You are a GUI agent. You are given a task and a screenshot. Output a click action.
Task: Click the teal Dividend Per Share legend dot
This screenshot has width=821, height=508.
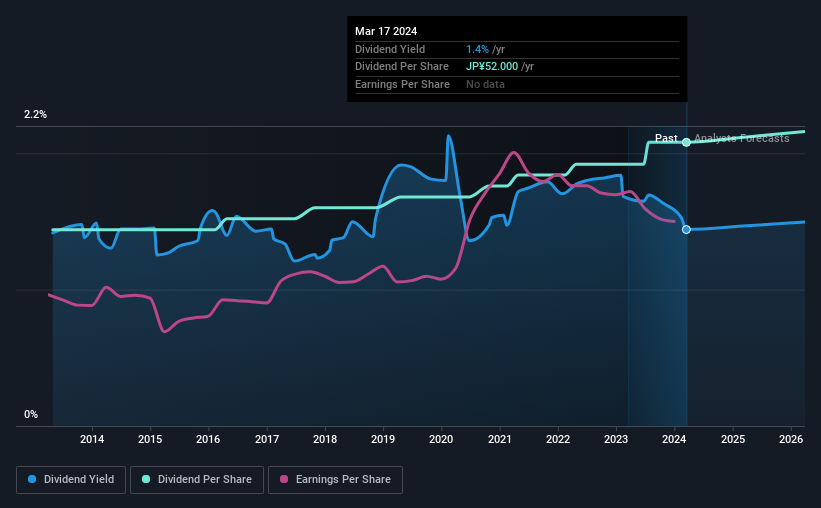point(146,479)
